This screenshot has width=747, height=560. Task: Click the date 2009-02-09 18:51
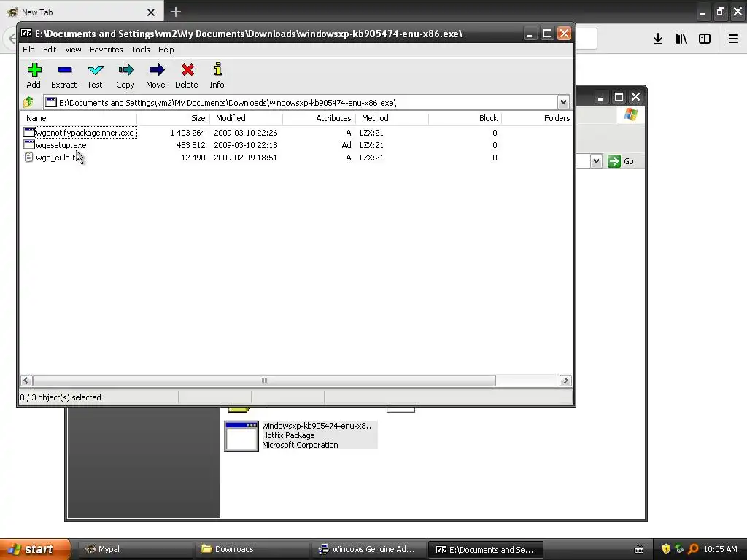[x=245, y=157]
